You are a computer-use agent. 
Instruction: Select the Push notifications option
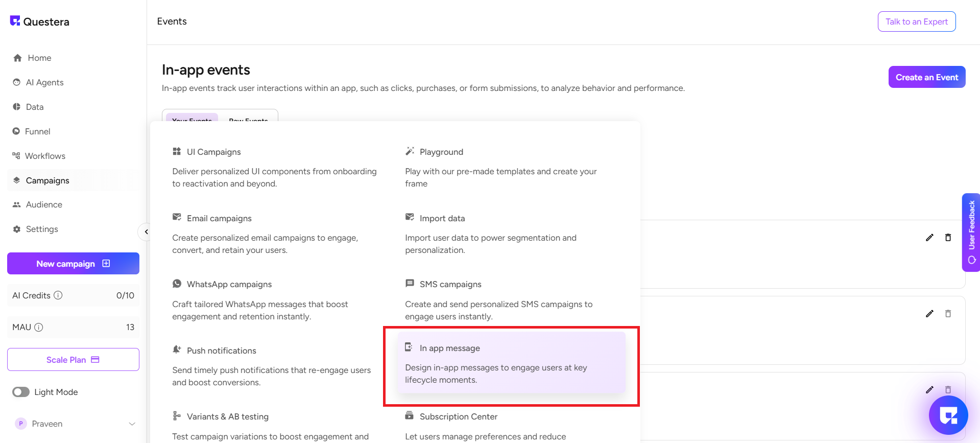[x=221, y=351]
